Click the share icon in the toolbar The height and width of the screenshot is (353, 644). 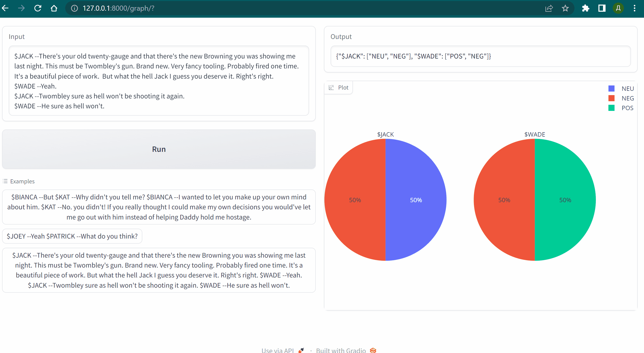point(549,8)
